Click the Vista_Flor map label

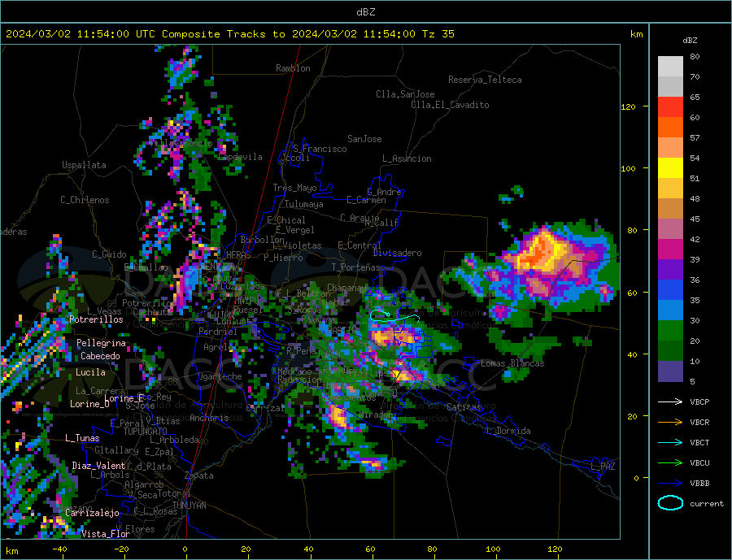106,534
